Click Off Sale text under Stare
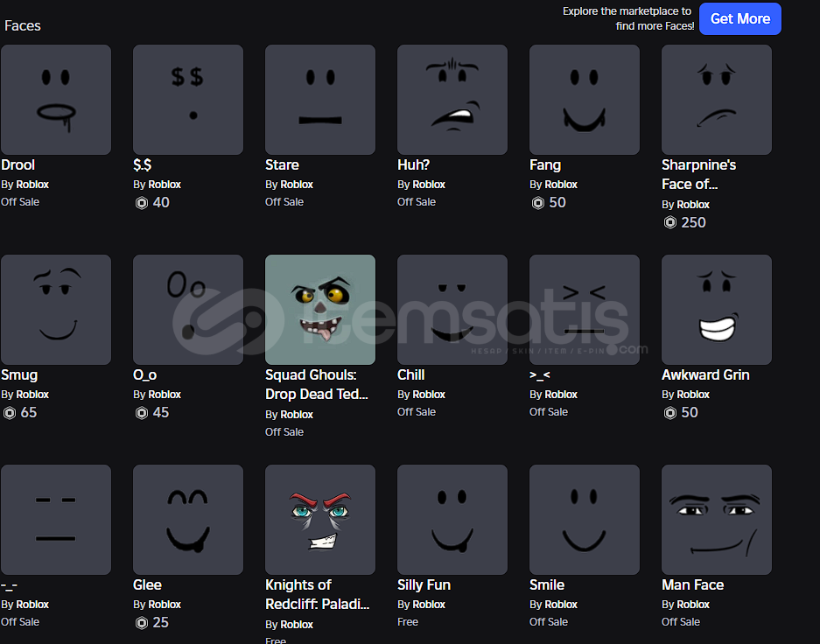 [284, 202]
